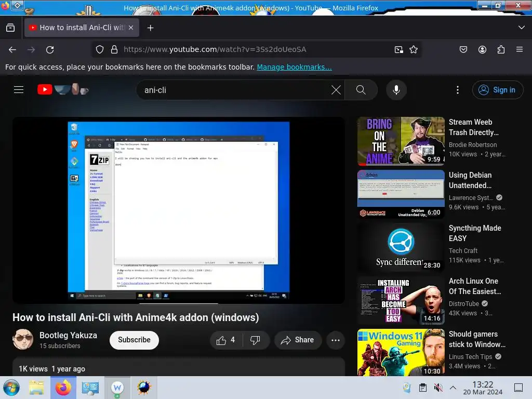Open 'Syncthing Made EASY' video title
The width and height of the screenshot is (532, 399).
coord(475,233)
